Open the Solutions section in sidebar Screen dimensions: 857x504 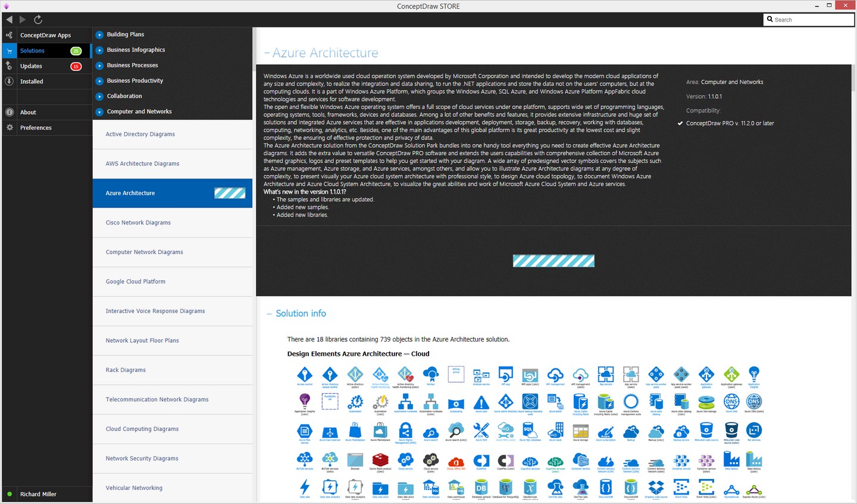[x=46, y=51]
